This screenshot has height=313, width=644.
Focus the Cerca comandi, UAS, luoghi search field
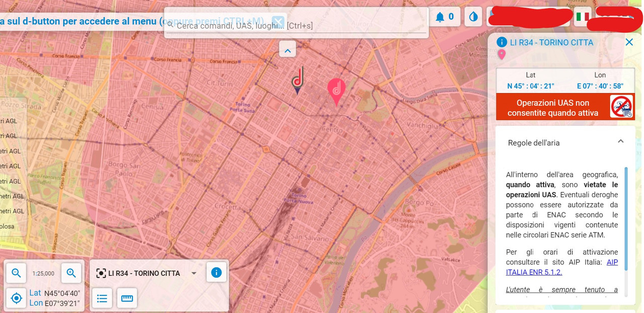click(297, 26)
